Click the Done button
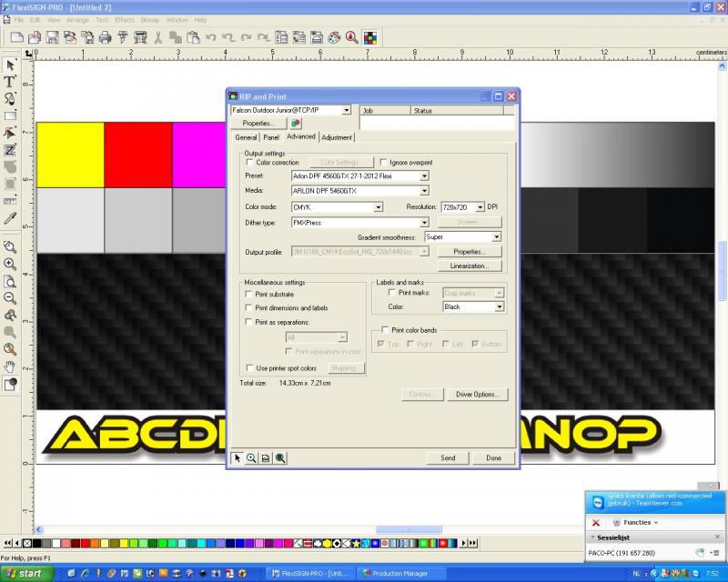Viewport: 728px width, 582px height. [493, 458]
